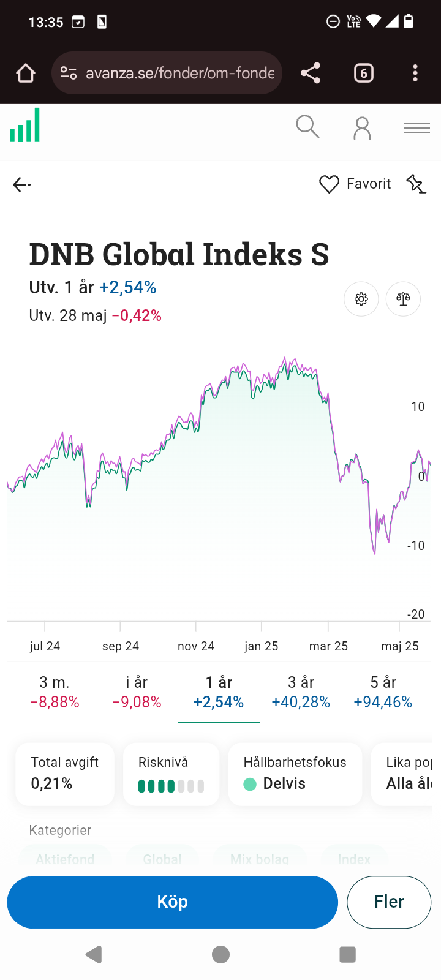Open the user profile icon
441x980 pixels.
pyautogui.click(x=362, y=128)
